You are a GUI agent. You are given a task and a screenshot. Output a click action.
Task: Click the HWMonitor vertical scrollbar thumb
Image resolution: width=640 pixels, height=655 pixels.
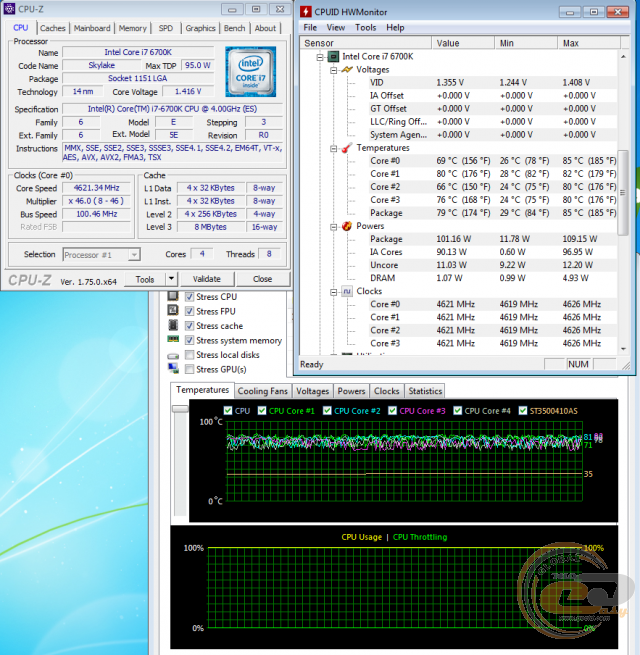click(x=623, y=192)
